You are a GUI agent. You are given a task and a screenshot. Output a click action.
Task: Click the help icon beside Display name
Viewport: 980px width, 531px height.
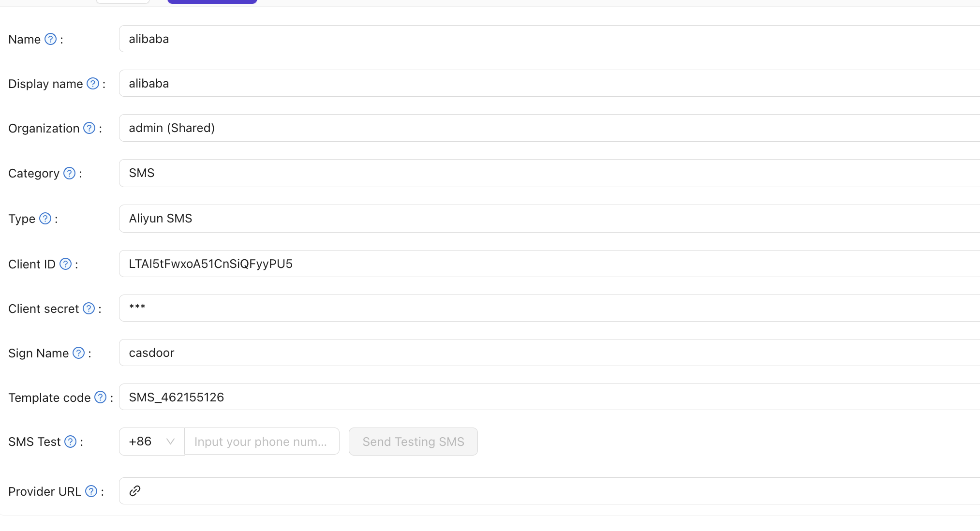click(x=92, y=83)
